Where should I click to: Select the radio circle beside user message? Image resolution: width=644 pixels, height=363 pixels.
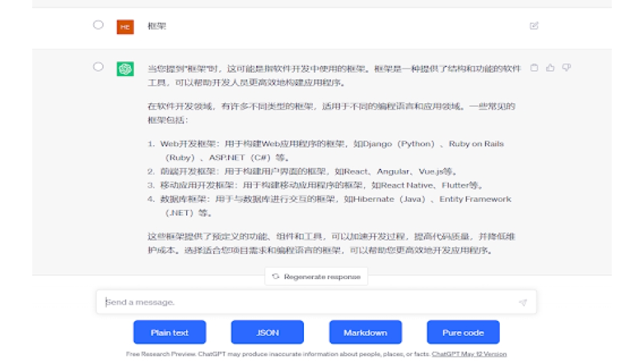[98, 25]
